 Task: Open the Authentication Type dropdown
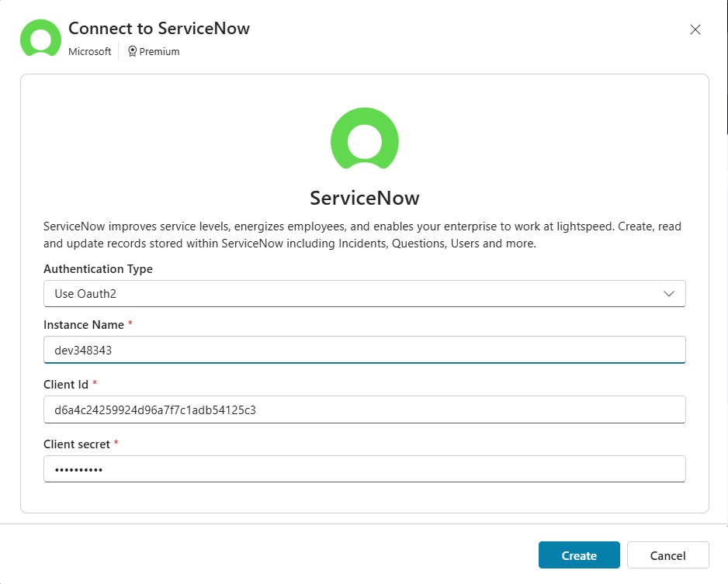365,294
